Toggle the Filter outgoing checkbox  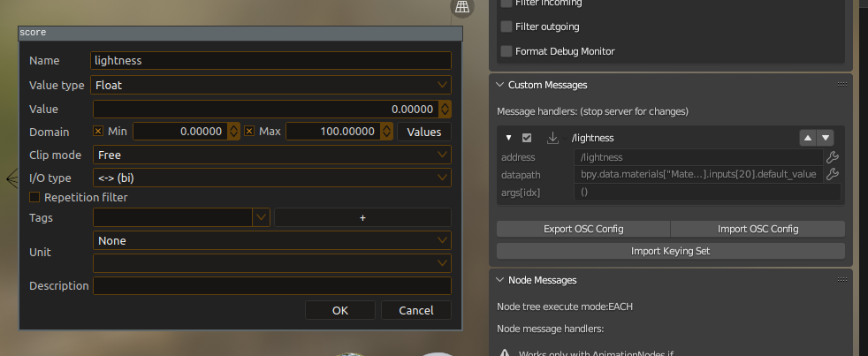point(506,27)
